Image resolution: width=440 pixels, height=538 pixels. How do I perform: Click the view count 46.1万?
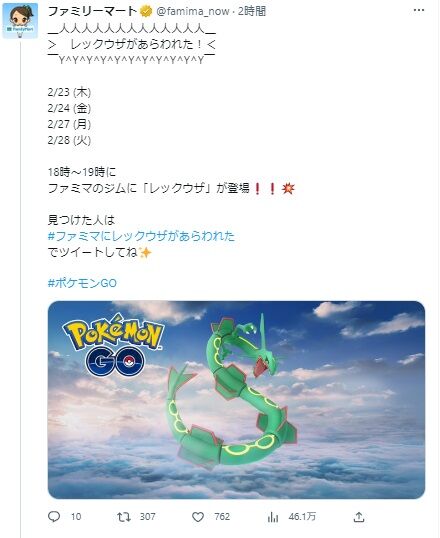click(302, 517)
